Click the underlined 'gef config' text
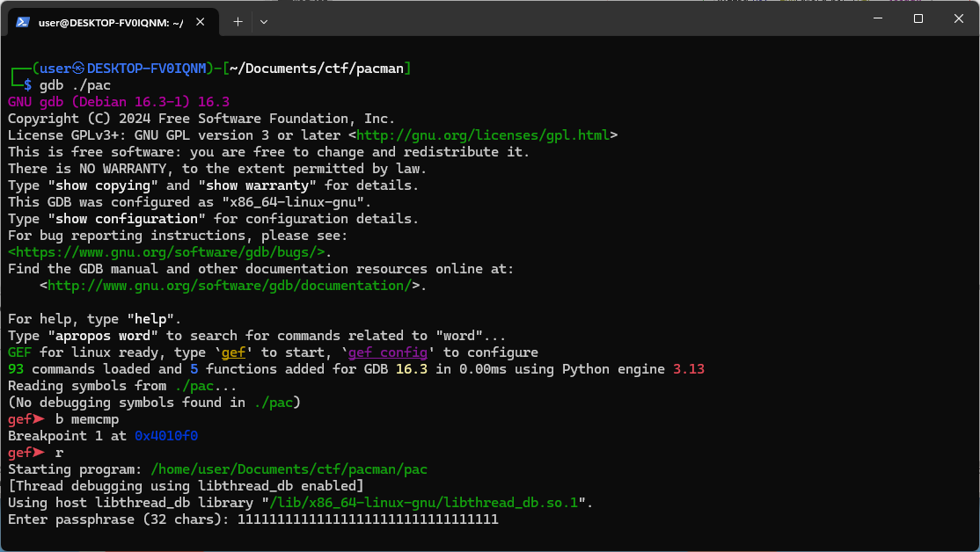Viewport: 980px width, 552px height. tap(388, 352)
